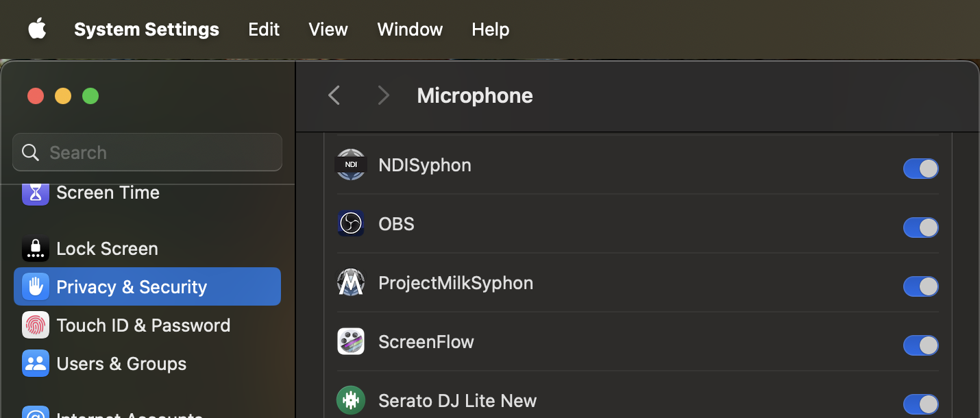Open Lock Screen settings

147,249
